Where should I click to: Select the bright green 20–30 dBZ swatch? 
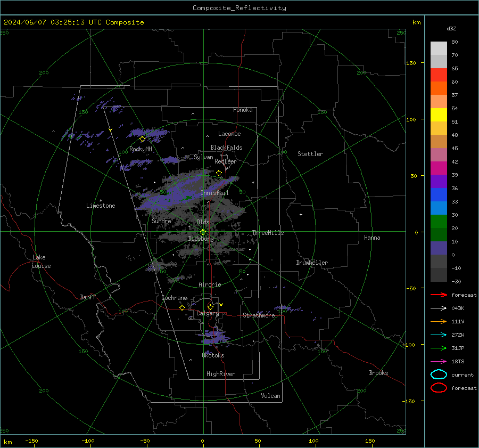click(x=439, y=222)
